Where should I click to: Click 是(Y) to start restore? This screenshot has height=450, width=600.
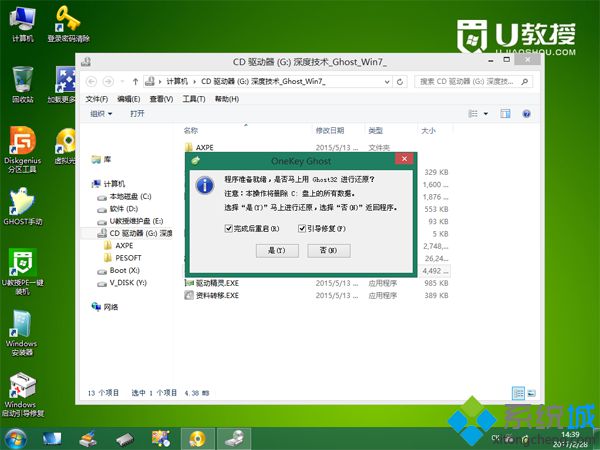pos(277,251)
